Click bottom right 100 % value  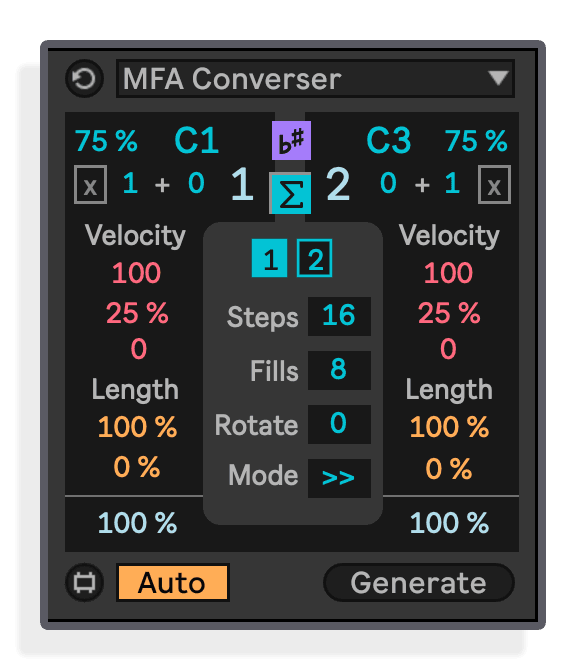pyautogui.click(x=449, y=523)
